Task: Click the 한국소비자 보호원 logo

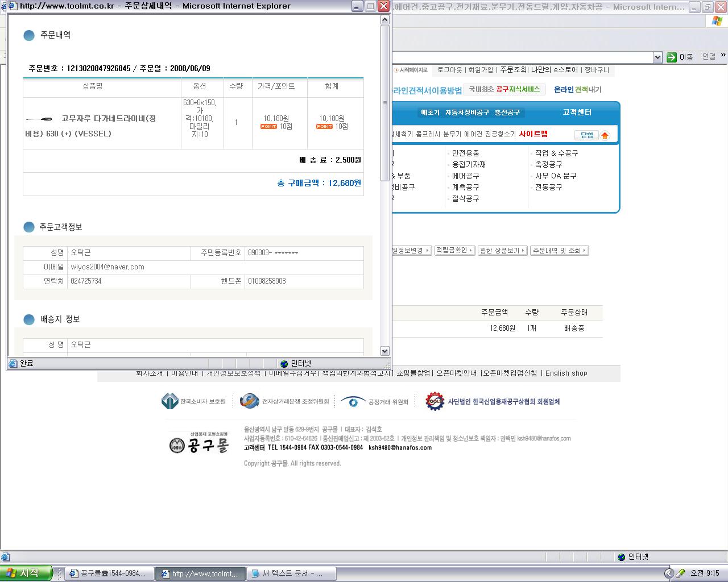Action: [170, 401]
